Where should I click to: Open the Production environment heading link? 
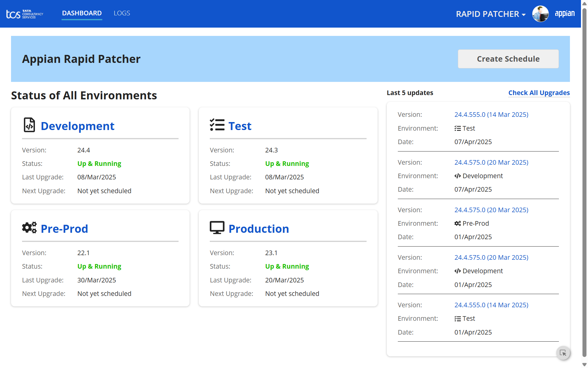click(259, 229)
